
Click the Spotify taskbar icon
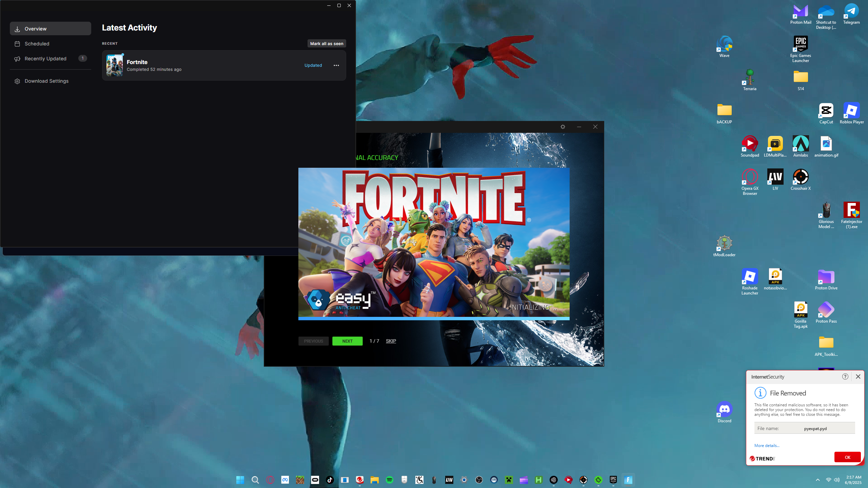point(390,480)
